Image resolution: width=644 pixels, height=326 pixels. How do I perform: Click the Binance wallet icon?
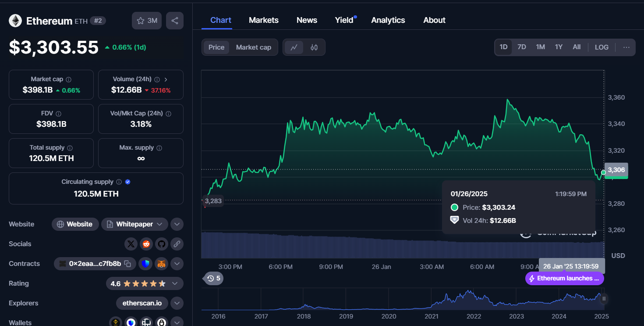[x=116, y=322]
